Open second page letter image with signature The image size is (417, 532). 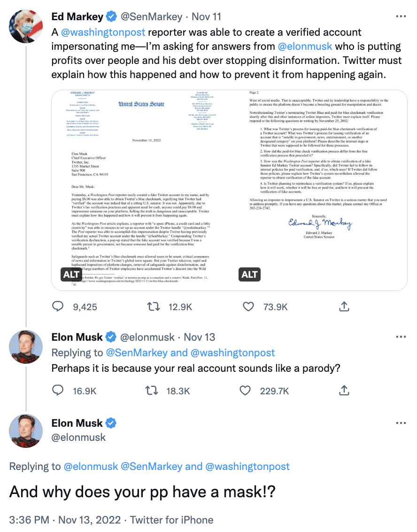319,190
